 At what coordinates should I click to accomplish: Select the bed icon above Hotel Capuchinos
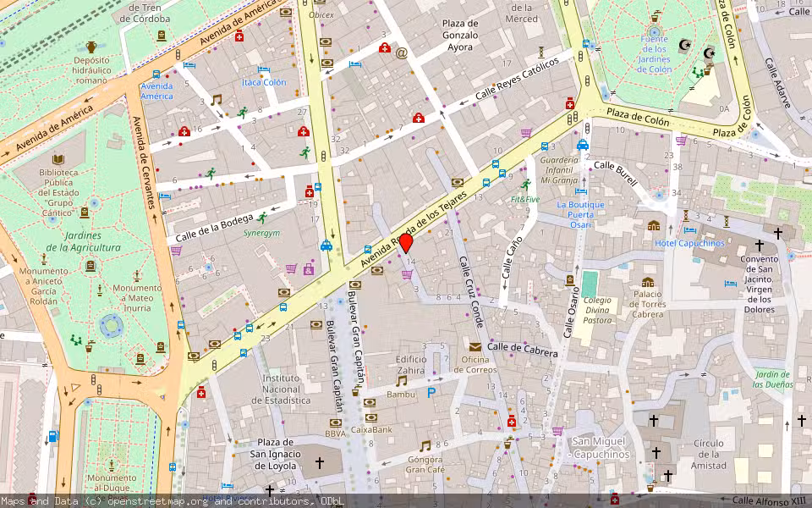point(690,230)
